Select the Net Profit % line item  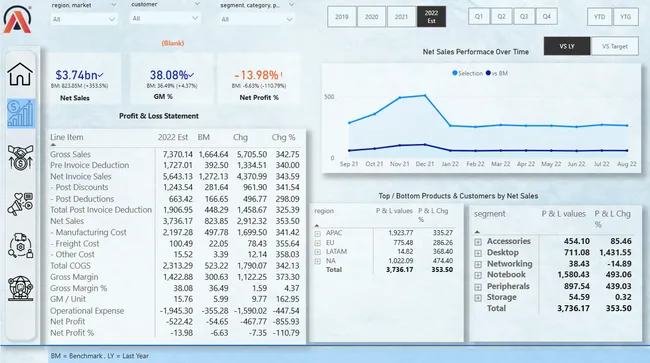click(x=72, y=333)
